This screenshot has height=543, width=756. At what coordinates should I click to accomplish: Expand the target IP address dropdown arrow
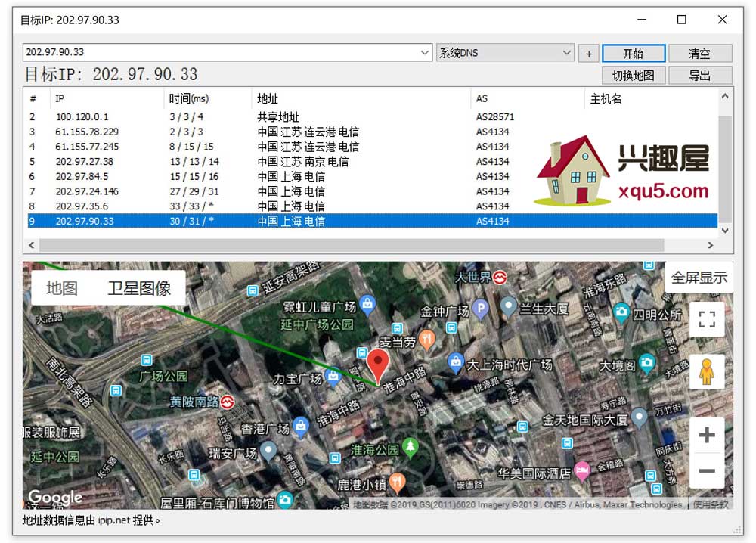(425, 52)
